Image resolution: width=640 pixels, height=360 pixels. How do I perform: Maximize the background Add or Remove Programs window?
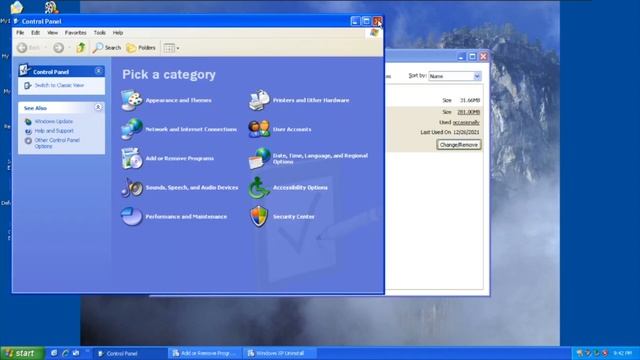472,56
